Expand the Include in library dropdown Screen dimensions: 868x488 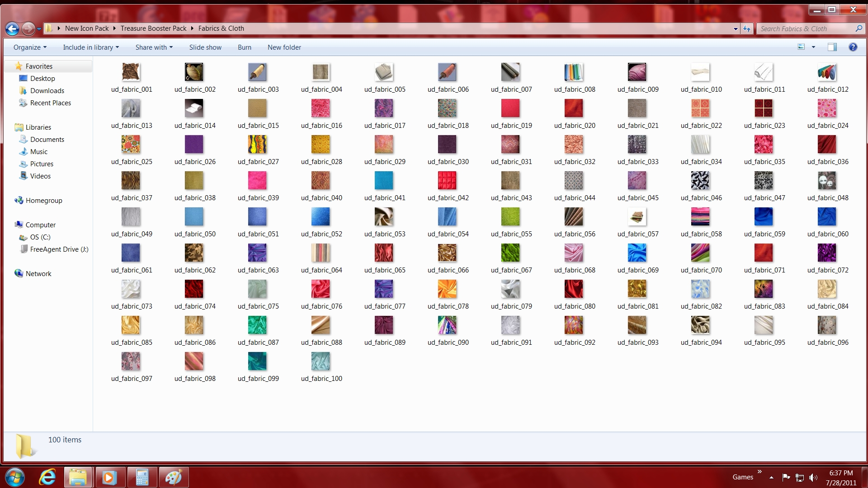pos(91,47)
